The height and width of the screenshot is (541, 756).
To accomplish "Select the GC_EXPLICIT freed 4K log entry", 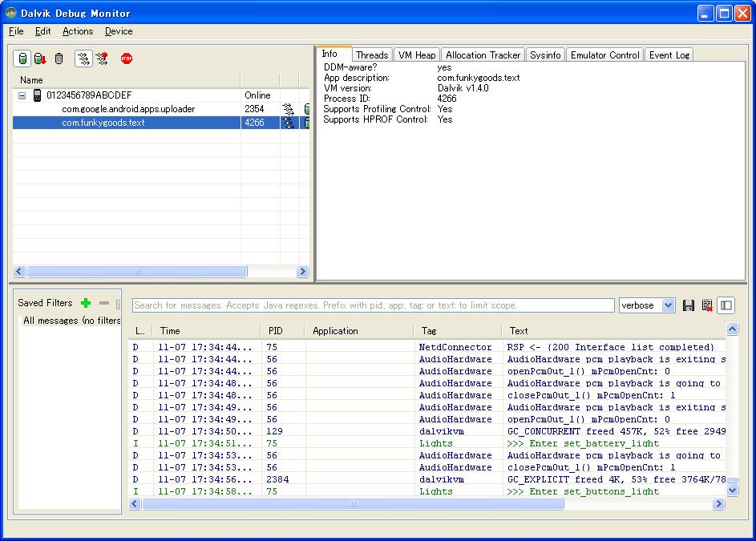I will click(x=427, y=480).
